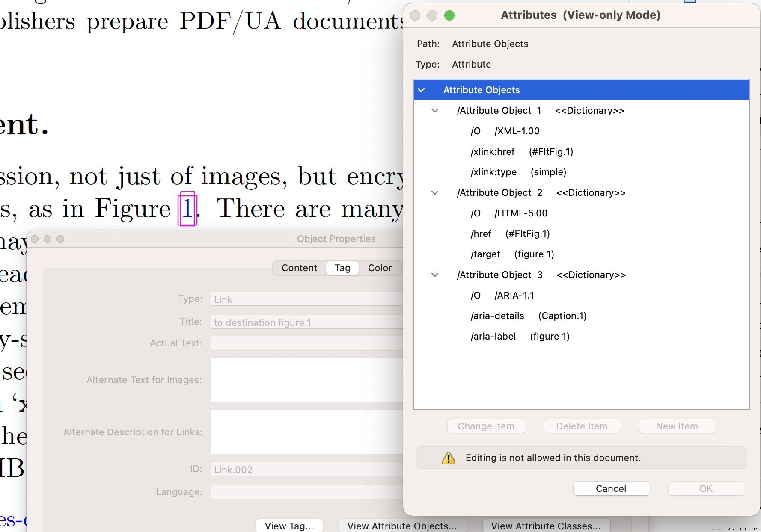Click the ID field showing Link.002
The image size is (761, 532).
306,470
